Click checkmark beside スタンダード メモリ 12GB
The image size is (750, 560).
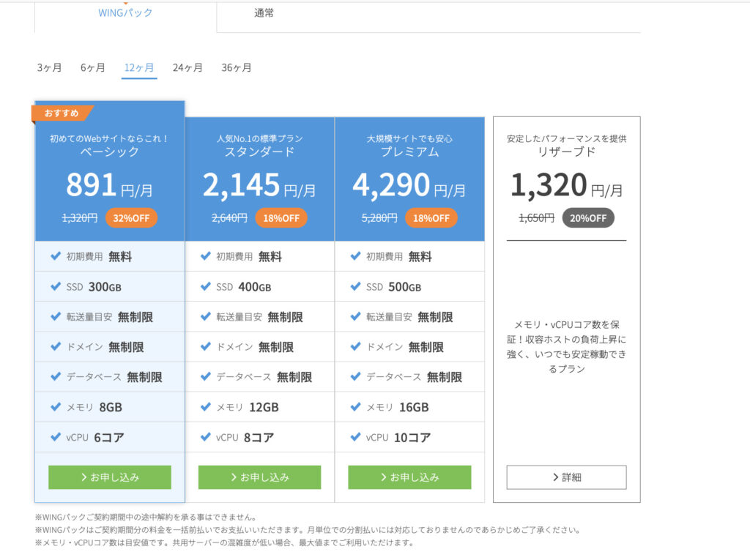206,407
